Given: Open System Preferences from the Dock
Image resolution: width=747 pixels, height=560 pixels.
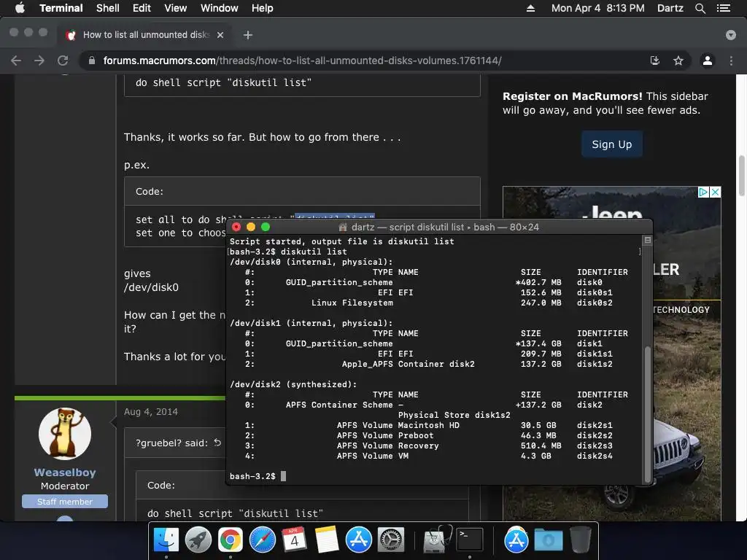Looking at the screenshot, I should pos(391,540).
